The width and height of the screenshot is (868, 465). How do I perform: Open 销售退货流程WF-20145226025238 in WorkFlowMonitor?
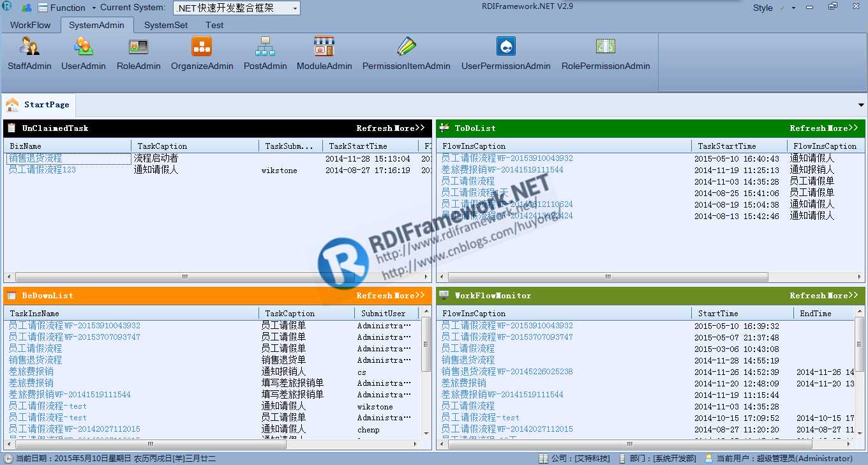(507, 372)
